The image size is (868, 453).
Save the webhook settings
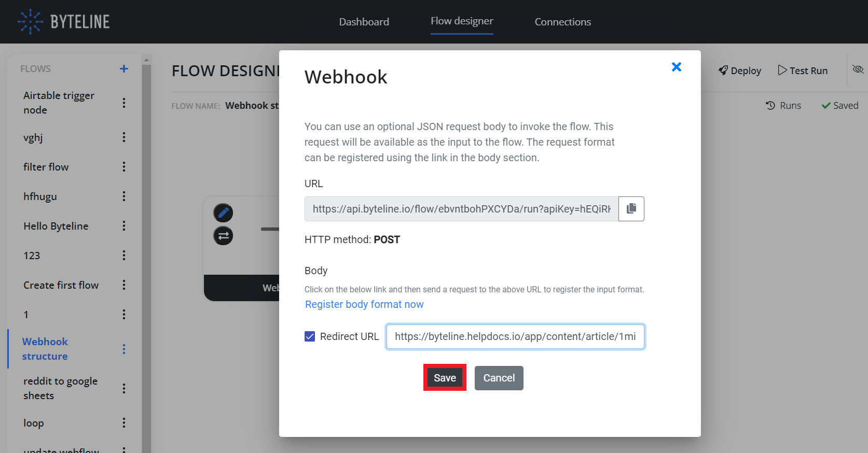click(445, 378)
